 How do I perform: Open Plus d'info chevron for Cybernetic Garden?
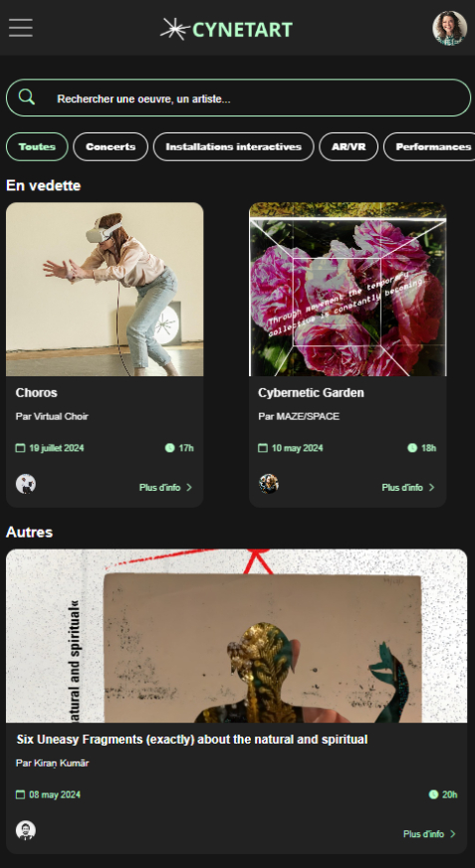click(x=431, y=487)
